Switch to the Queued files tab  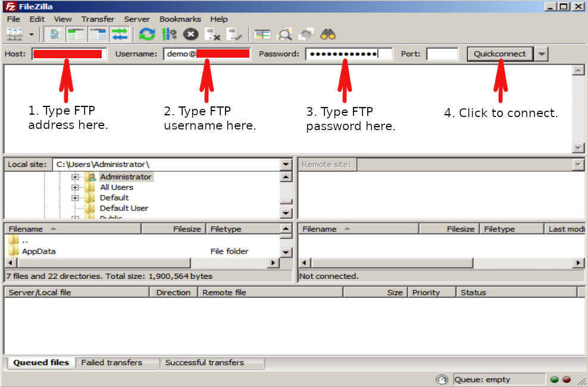pyautogui.click(x=41, y=363)
